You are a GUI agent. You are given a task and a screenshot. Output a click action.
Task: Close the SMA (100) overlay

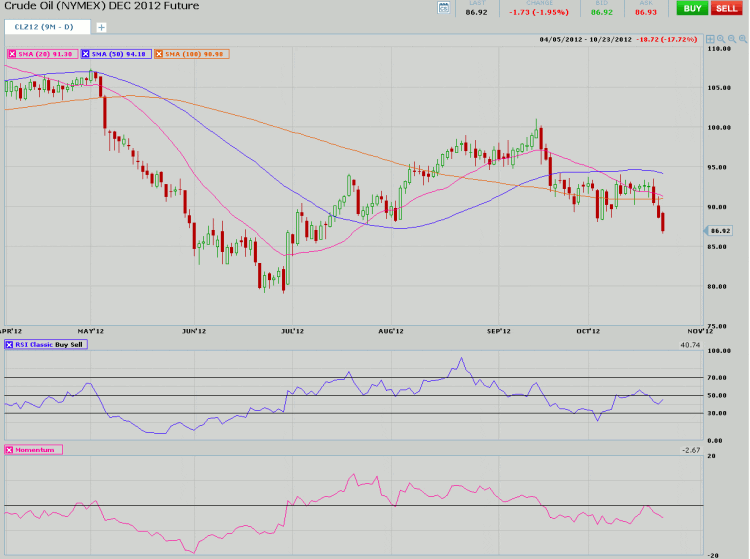pos(157,53)
